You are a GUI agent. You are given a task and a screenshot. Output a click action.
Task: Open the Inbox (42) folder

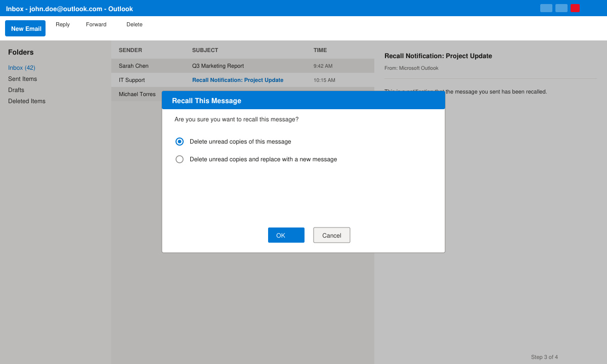point(22,68)
